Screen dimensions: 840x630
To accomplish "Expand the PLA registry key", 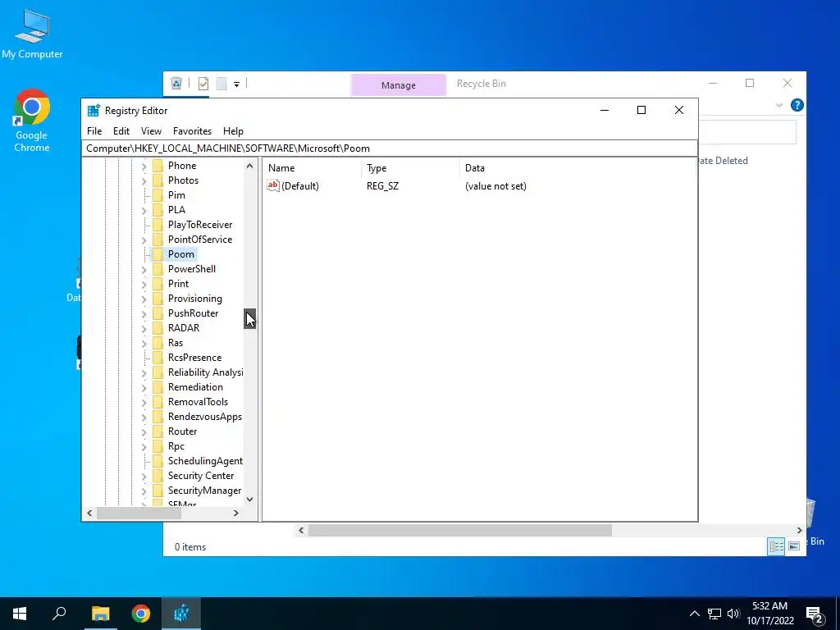I will tap(144, 211).
